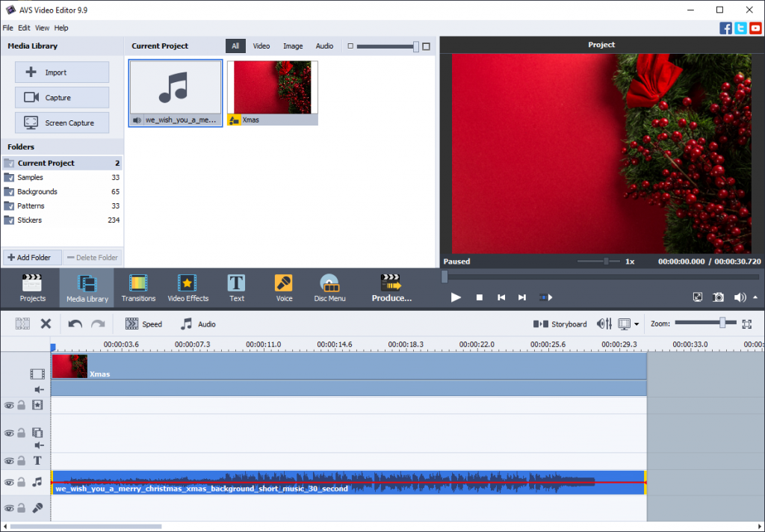The height and width of the screenshot is (532, 765).
Task: Click the video effects track star icon
Action: pyautogui.click(x=37, y=405)
